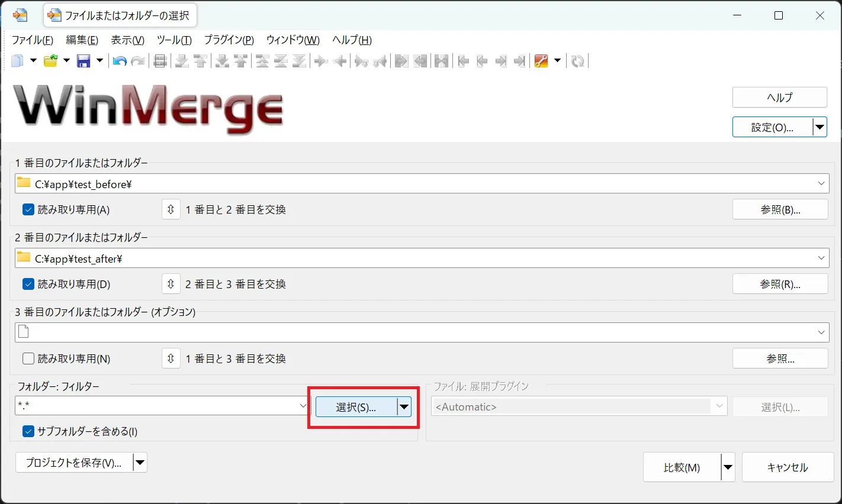Open the ツール(T) menu
This screenshot has height=504, width=842.
pos(174,40)
